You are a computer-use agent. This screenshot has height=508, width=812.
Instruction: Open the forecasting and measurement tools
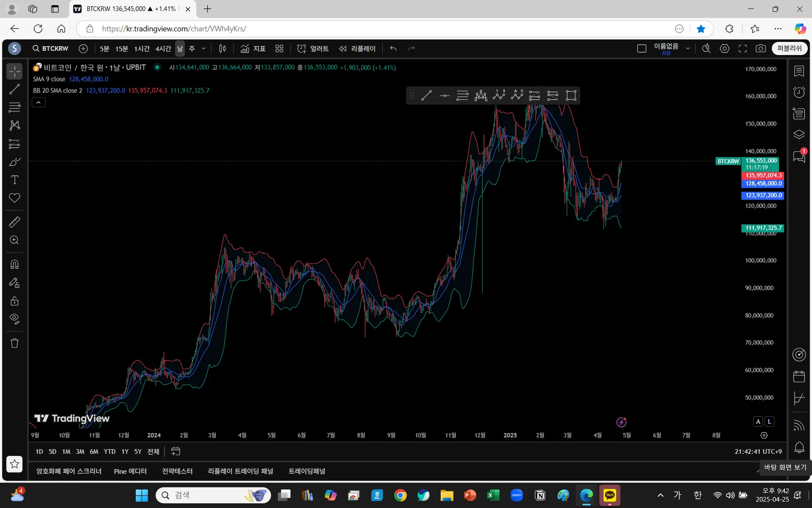click(15, 143)
